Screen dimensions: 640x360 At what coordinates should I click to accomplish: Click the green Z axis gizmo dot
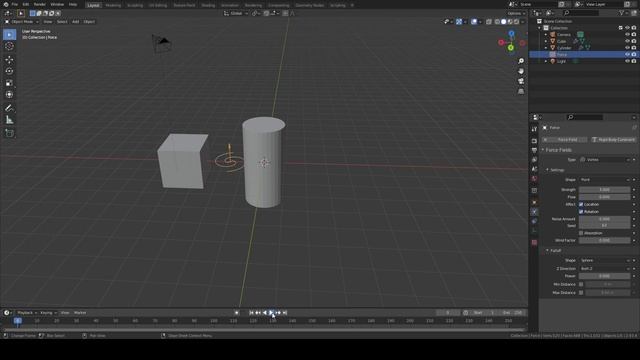click(511, 48)
